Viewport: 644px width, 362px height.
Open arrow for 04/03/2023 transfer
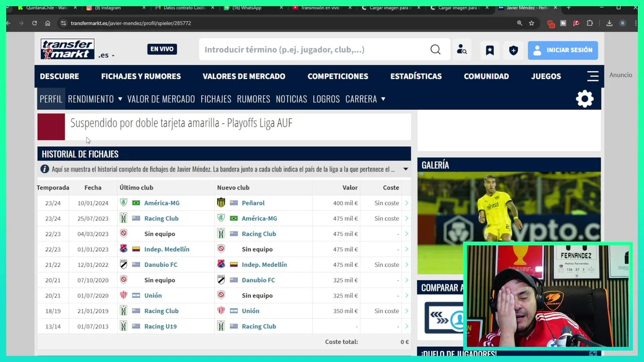click(407, 234)
